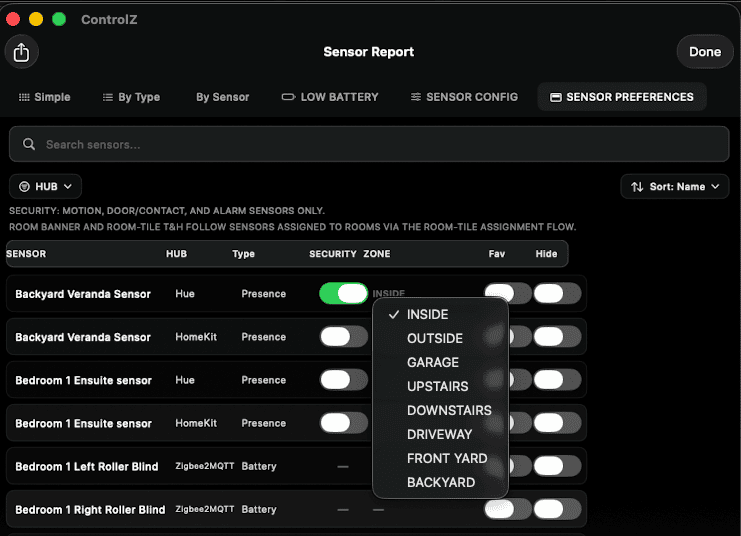Click the Simple tab grid icon
This screenshot has height=536, width=741.
click(x=24, y=97)
